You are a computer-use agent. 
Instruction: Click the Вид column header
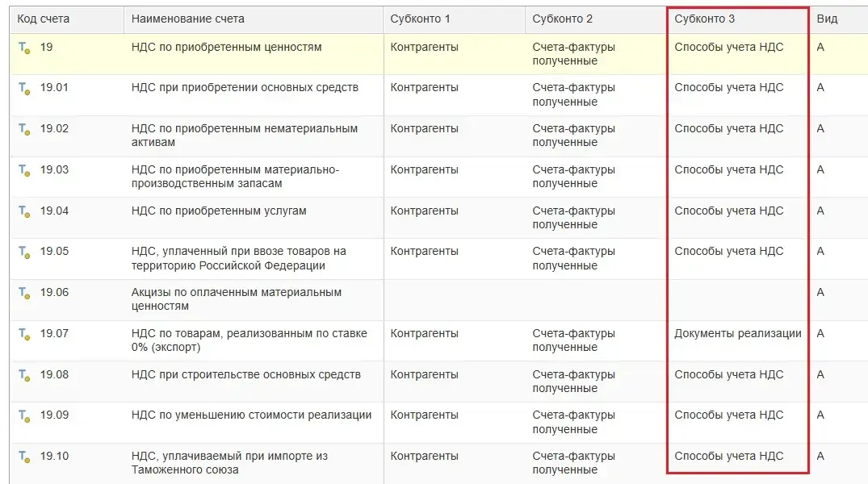click(x=827, y=19)
